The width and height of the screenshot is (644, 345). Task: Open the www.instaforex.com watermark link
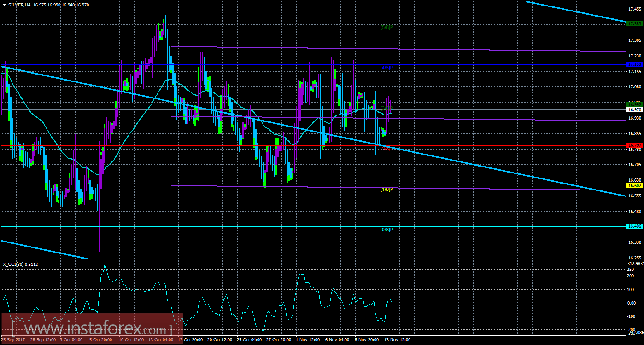(92, 329)
